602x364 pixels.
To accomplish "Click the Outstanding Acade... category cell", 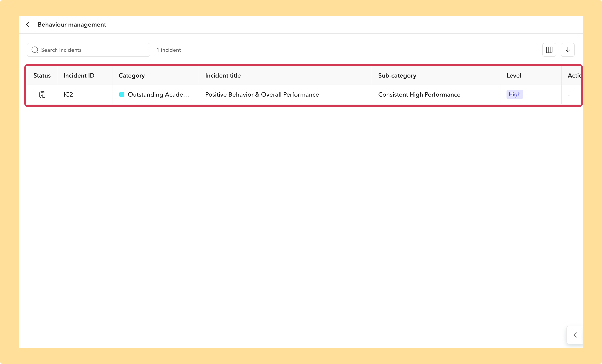I will point(156,94).
